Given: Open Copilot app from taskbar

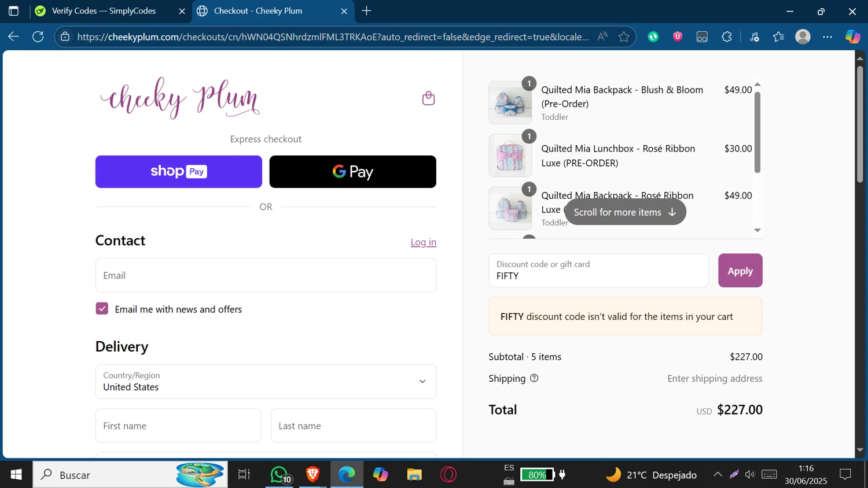Looking at the screenshot, I should 380,475.
